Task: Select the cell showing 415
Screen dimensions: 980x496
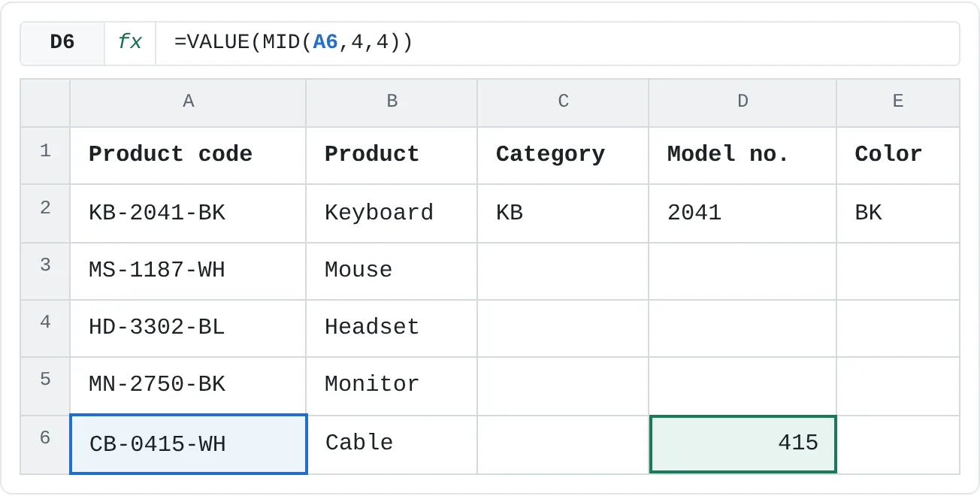Action: click(743, 444)
